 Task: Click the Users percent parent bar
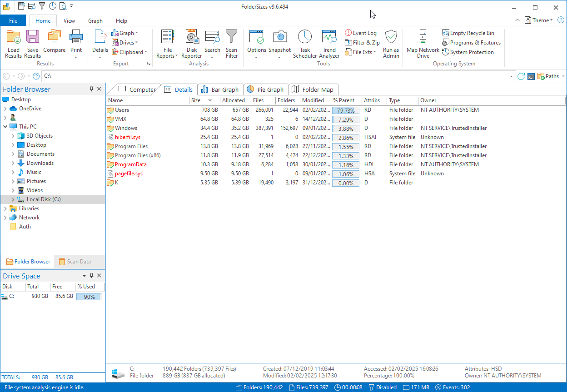(x=346, y=110)
